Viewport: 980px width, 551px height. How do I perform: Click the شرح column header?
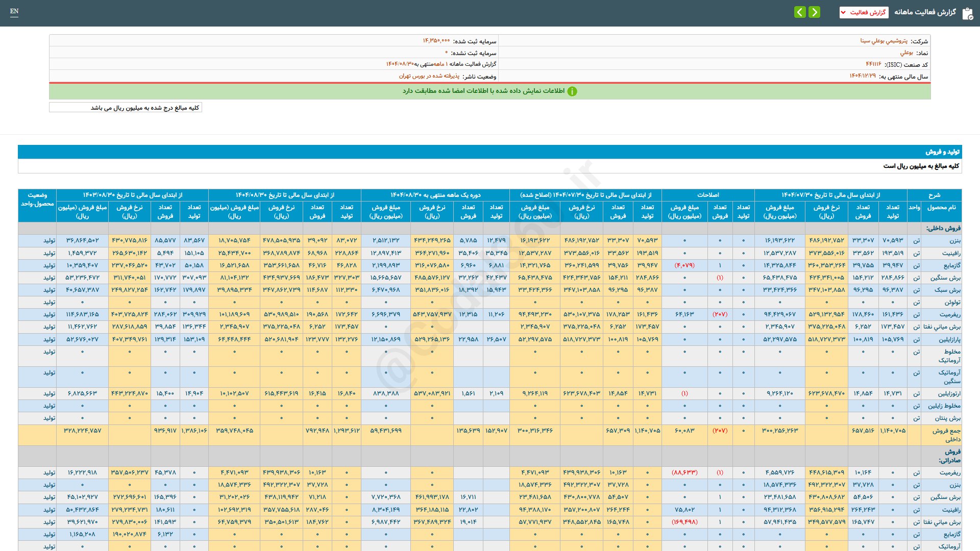click(x=934, y=195)
